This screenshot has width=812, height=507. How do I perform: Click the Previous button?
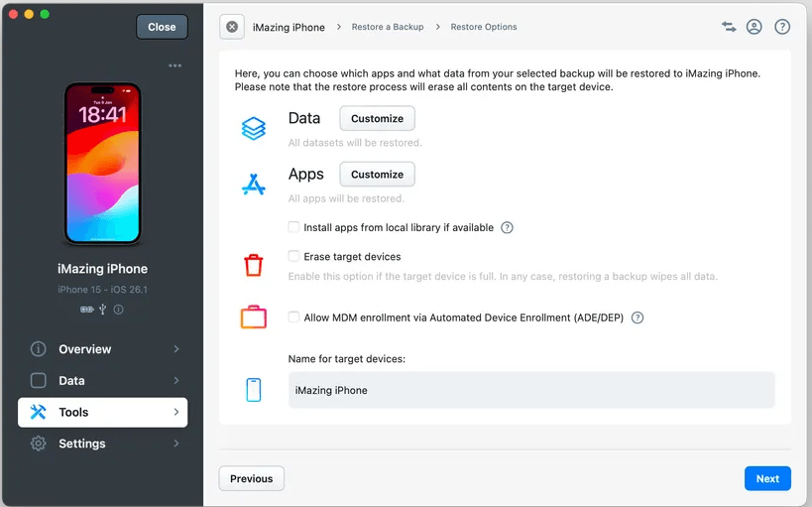pos(252,478)
